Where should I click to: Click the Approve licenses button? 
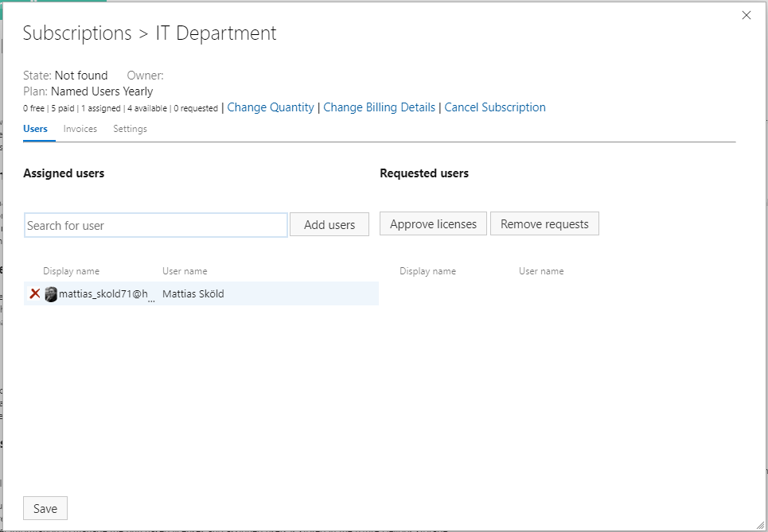(x=433, y=223)
